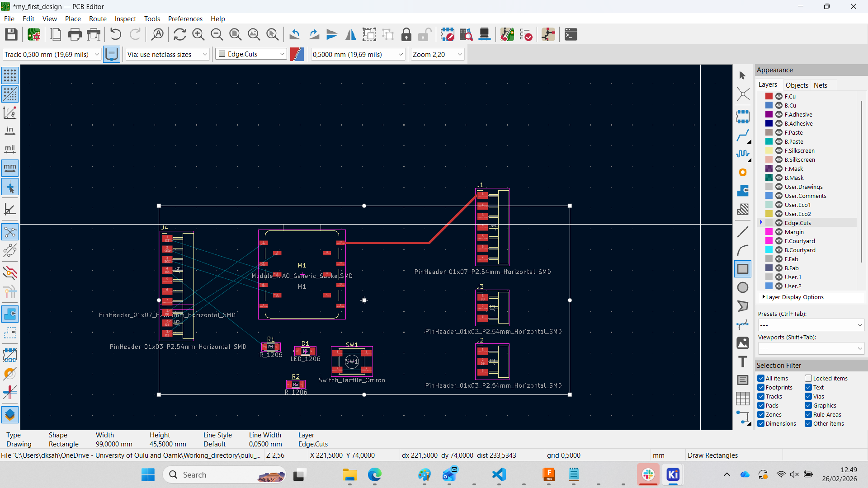Enable the Locked items filter
Viewport: 868px width, 488px height.
click(x=808, y=378)
